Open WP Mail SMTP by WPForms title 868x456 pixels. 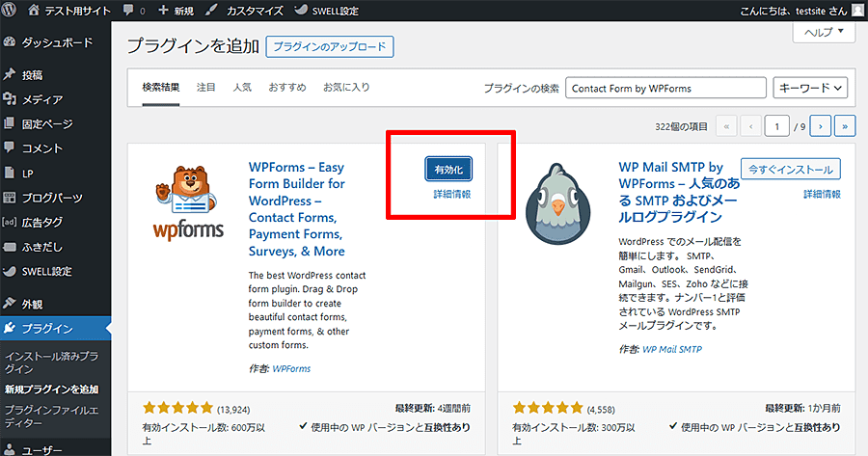click(x=679, y=192)
